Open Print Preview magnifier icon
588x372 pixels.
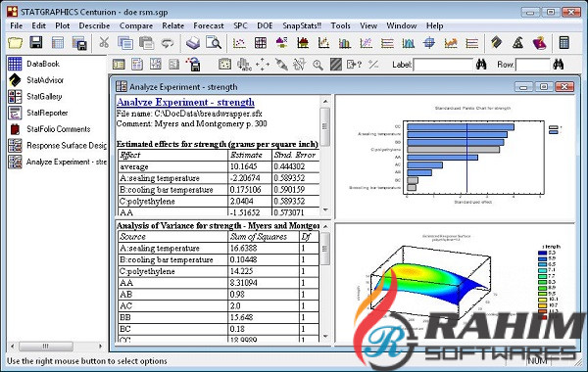point(214,43)
